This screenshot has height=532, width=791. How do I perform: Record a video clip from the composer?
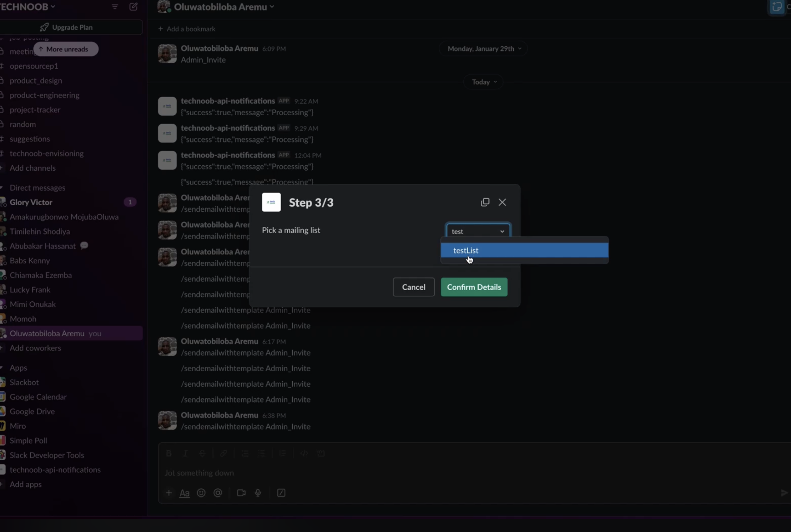coord(241,493)
